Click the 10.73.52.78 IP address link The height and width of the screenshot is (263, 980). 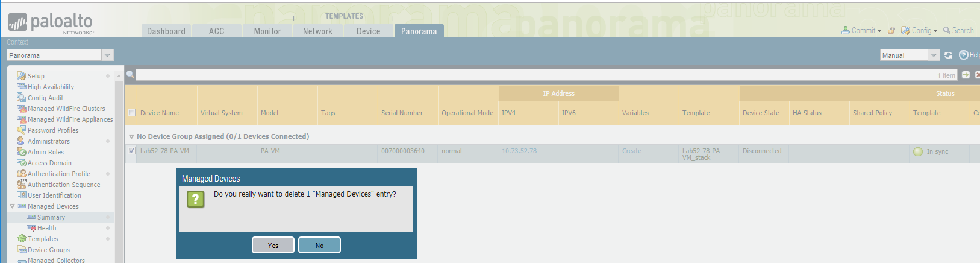tap(519, 151)
